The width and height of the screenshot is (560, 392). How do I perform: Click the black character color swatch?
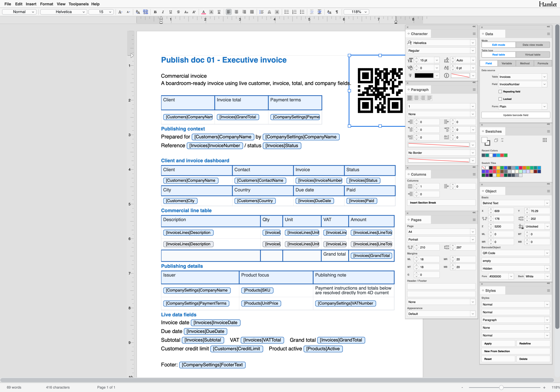[424, 76]
